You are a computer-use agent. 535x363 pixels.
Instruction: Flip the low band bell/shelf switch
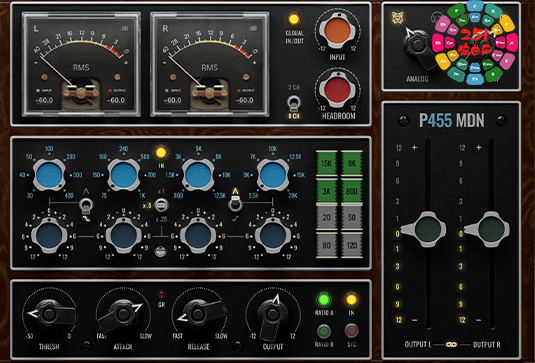tap(86, 206)
